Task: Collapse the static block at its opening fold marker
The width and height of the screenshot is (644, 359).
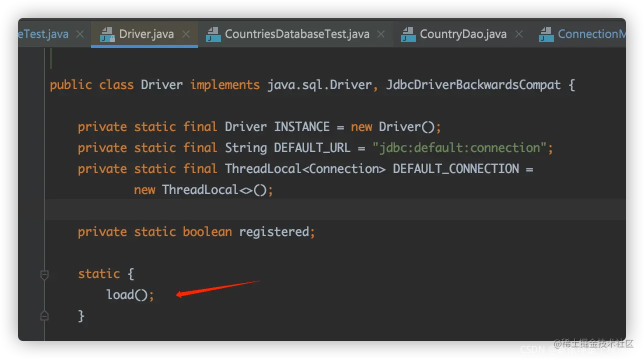Action: [44, 274]
